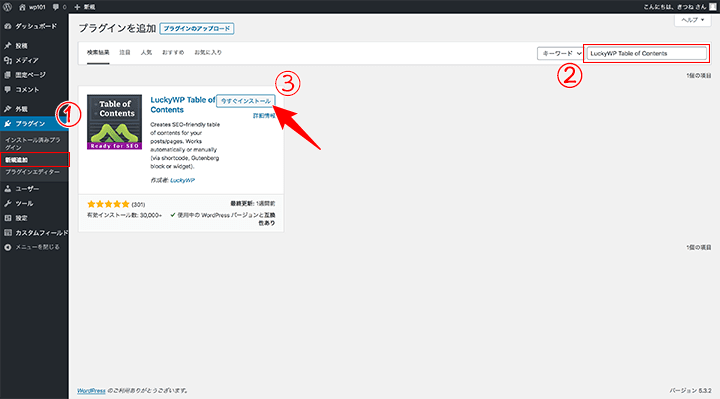Select プラグイン in the sidebar
Image resolution: width=720 pixels, height=399 pixels.
pyautogui.click(x=34, y=124)
